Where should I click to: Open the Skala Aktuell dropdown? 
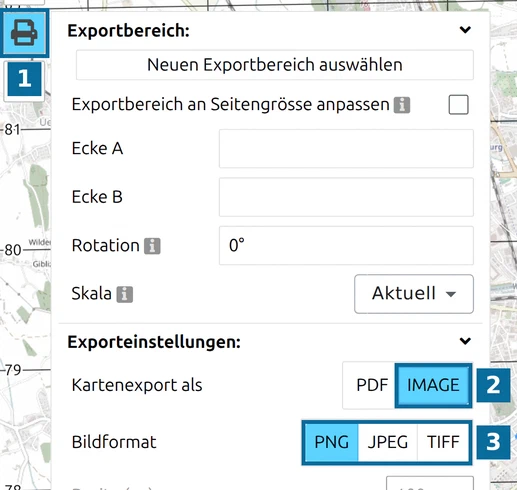[414, 294]
